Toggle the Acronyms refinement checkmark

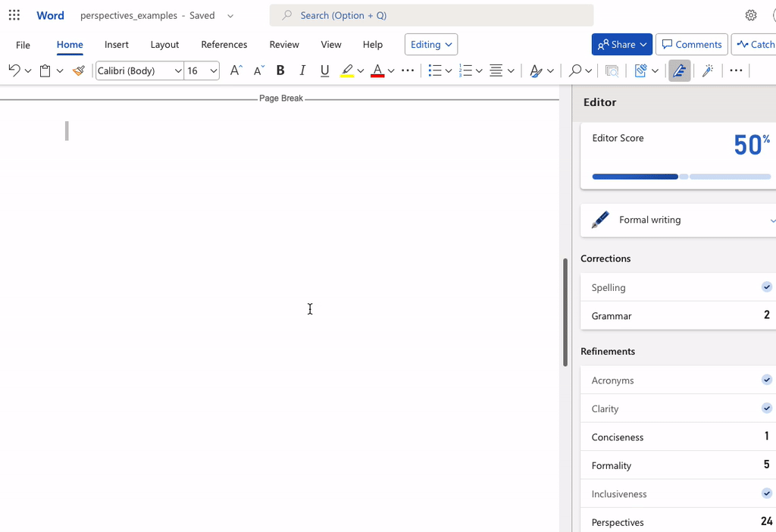pos(766,380)
